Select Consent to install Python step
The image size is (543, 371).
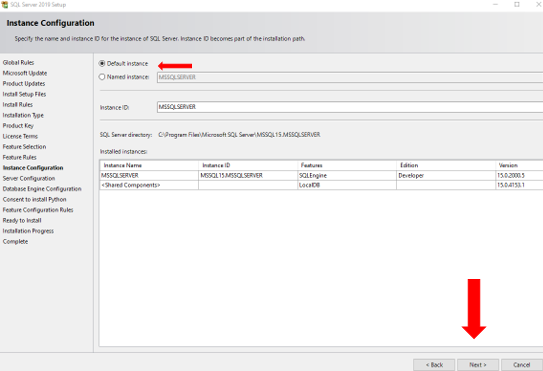point(34,200)
